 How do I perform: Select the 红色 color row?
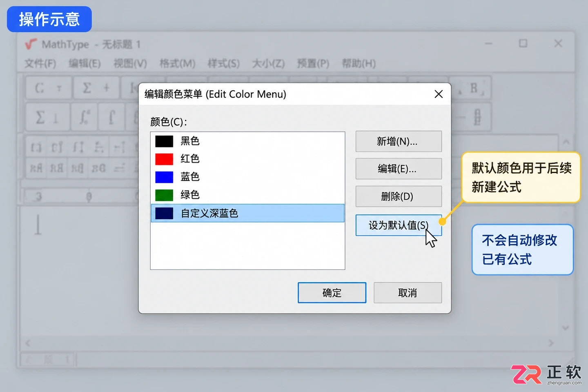pos(247,159)
